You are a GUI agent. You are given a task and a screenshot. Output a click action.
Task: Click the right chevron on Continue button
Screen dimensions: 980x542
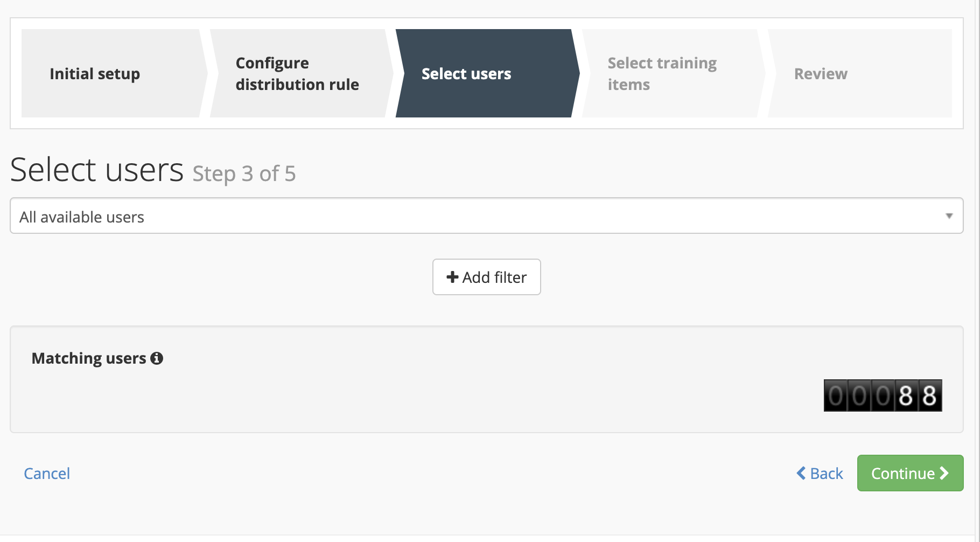(944, 473)
